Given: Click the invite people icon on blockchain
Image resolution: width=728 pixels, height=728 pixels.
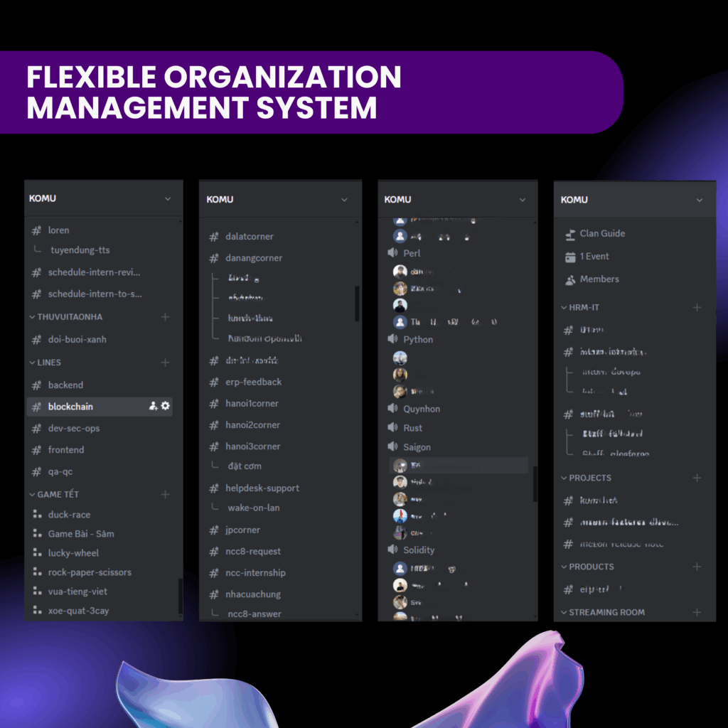Looking at the screenshot, I should (x=154, y=406).
